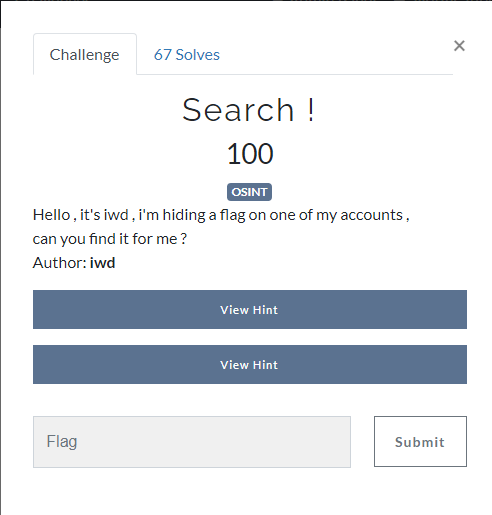The image size is (492, 515).
Task: Focus the Flag input field
Action: pyautogui.click(x=192, y=442)
